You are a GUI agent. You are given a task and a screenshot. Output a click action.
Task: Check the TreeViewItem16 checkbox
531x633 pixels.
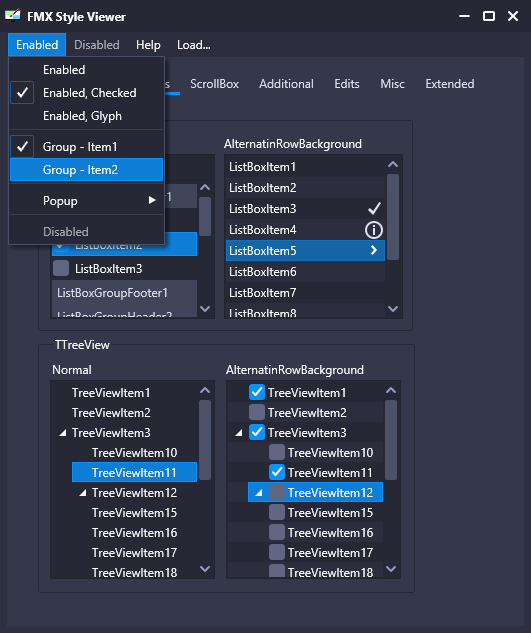coord(277,532)
